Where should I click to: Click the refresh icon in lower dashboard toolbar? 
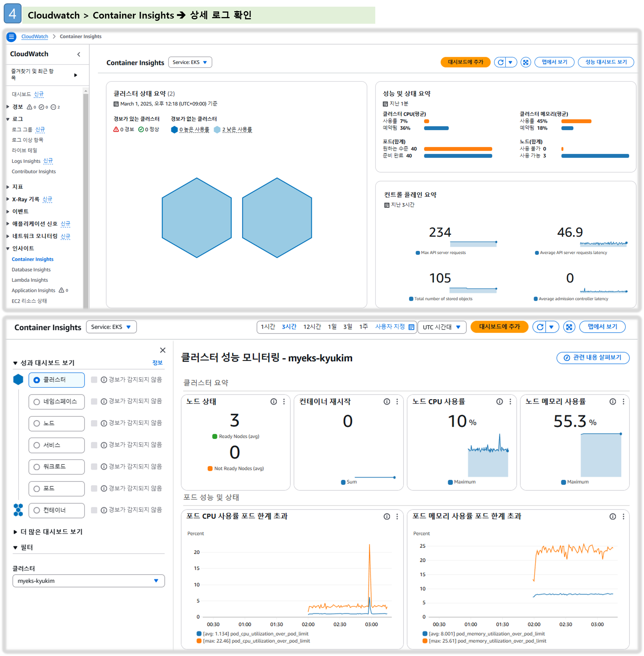coord(540,327)
